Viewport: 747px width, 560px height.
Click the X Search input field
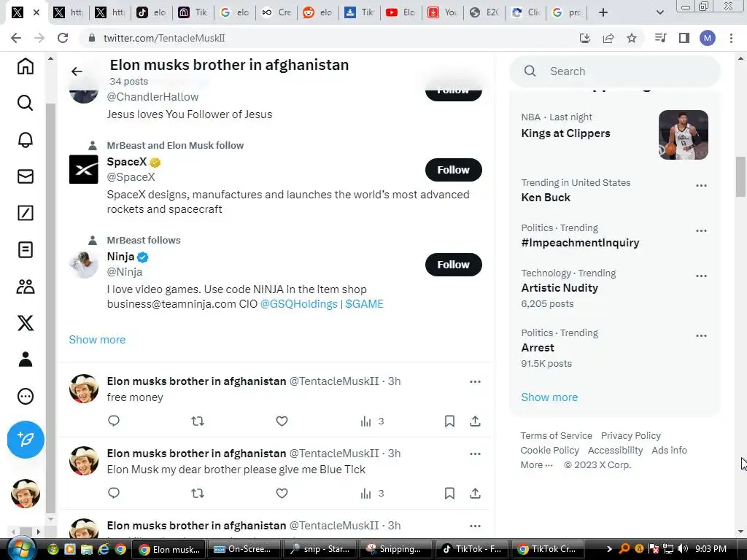(x=615, y=71)
